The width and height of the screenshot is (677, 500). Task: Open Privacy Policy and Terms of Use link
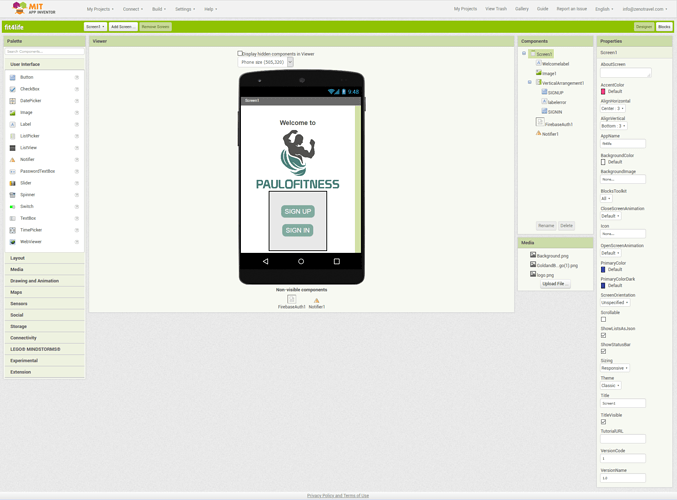pyautogui.click(x=338, y=496)
